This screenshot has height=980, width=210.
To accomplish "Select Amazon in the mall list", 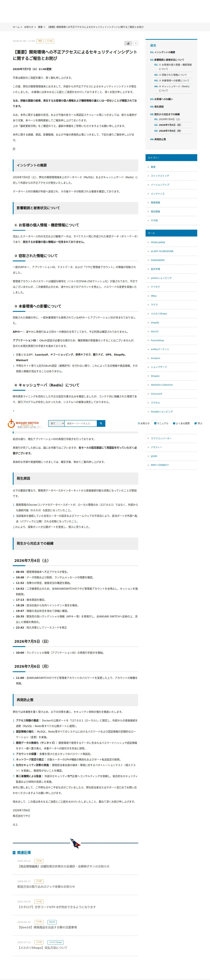I will coord(156,358).
